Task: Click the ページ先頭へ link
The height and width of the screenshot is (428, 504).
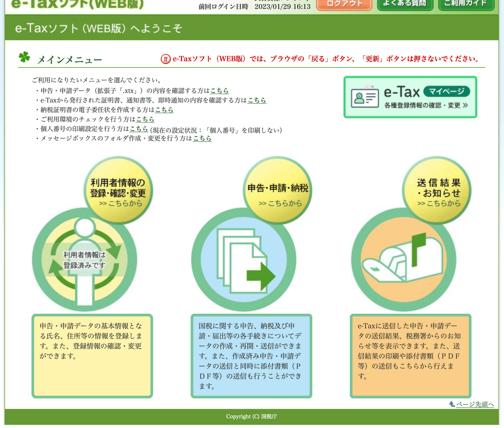Action: coord(475,404)
